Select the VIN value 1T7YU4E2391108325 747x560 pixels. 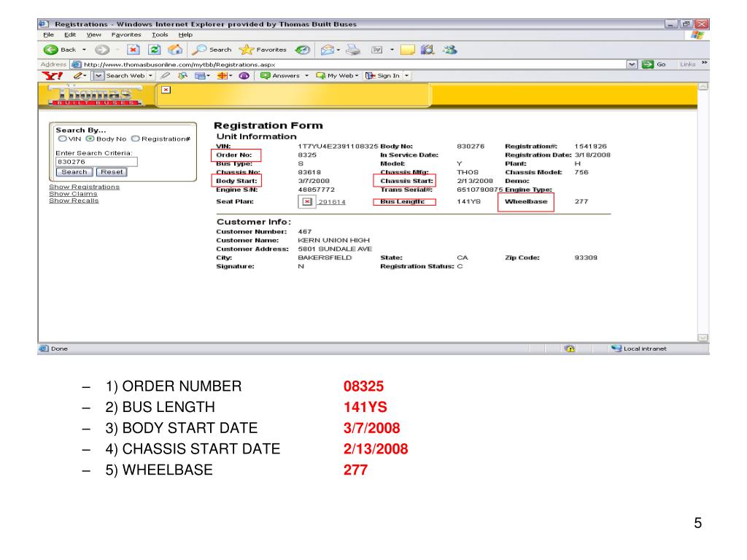point(338,146)
